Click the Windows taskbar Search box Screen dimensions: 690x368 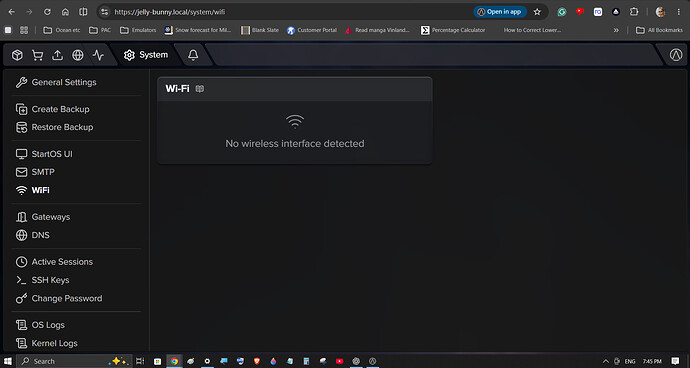point(74,361)
